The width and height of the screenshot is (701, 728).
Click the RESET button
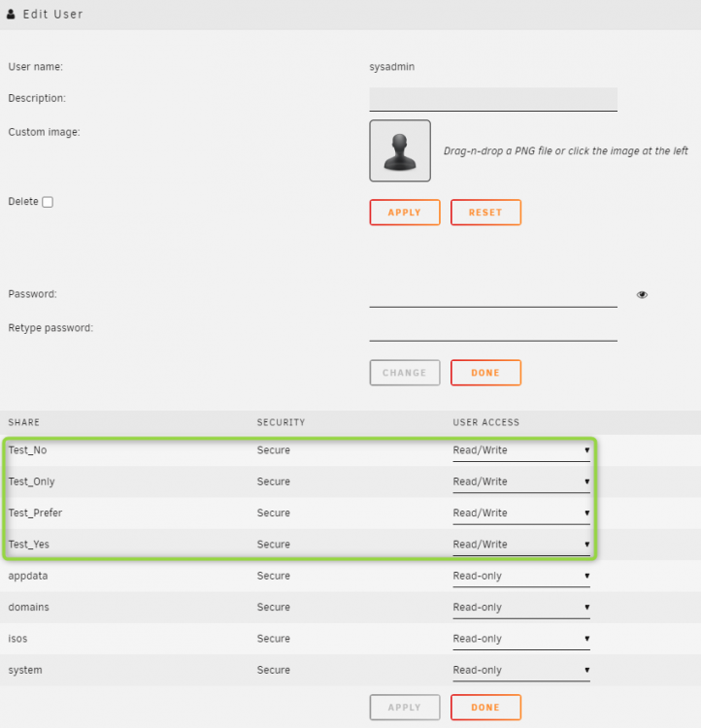pyautogui.click(x=485, y=213)
